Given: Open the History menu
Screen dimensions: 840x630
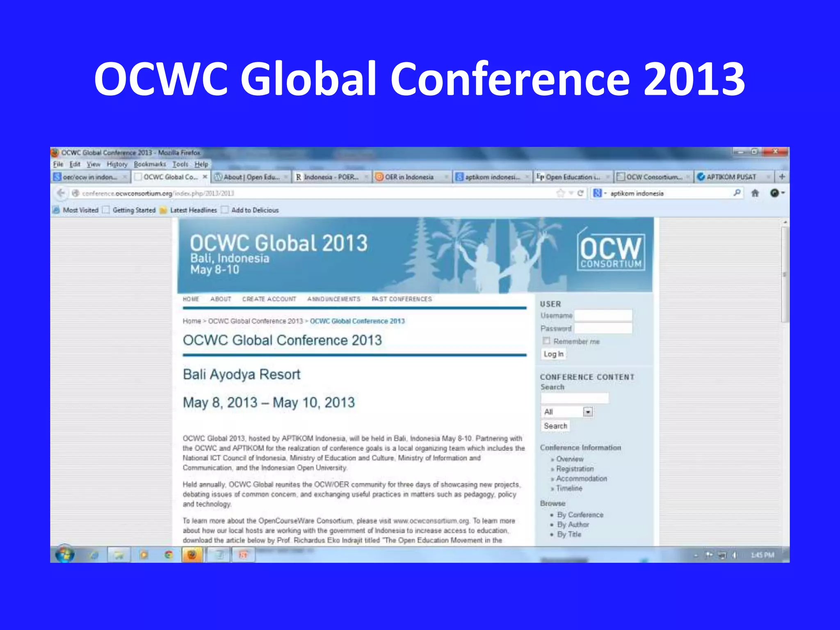Looking at the screenshot, I should point(117,164).
